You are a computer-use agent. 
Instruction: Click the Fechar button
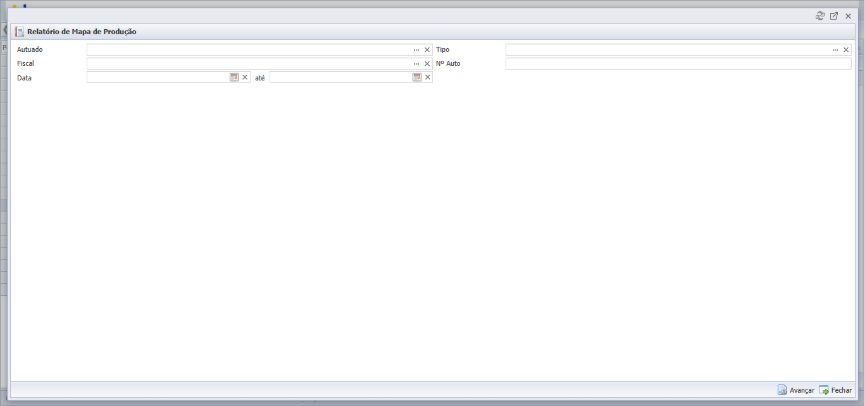(x=835, y=390)
